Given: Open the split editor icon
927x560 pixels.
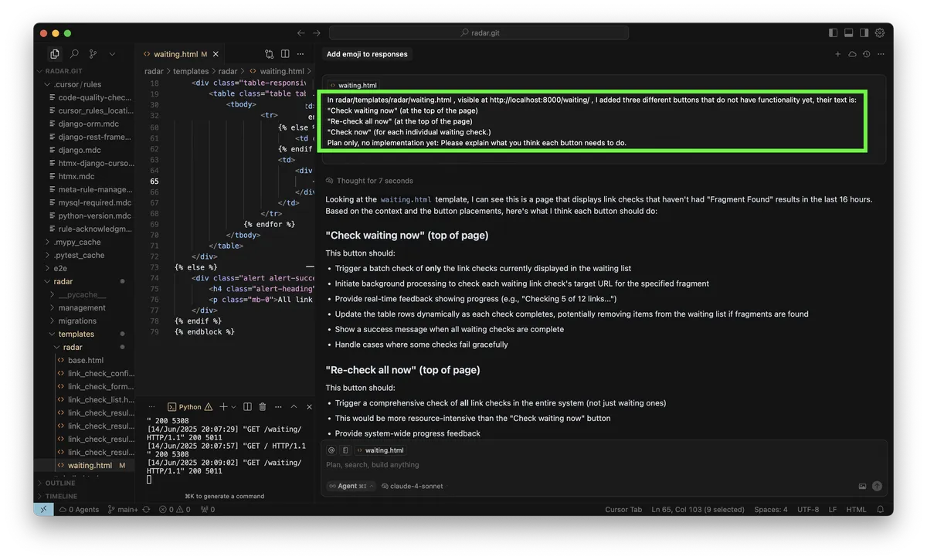Looking at the screenshot, I should point(285,53).
